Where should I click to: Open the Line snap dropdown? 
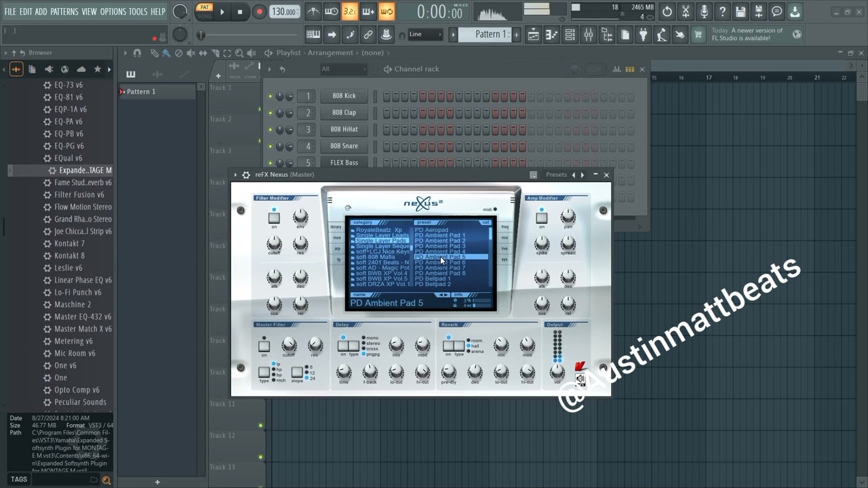point(425,35)
